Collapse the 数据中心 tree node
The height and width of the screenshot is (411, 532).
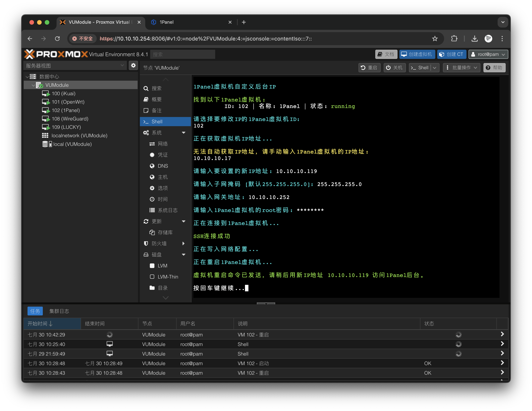[27, 77]
